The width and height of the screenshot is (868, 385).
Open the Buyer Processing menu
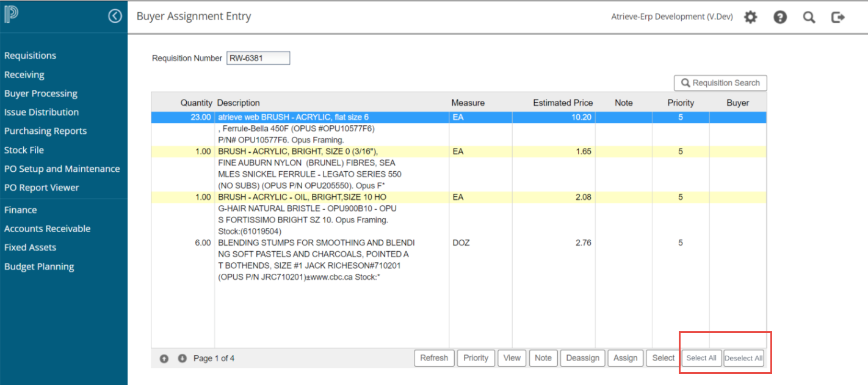tap(41, 94)
